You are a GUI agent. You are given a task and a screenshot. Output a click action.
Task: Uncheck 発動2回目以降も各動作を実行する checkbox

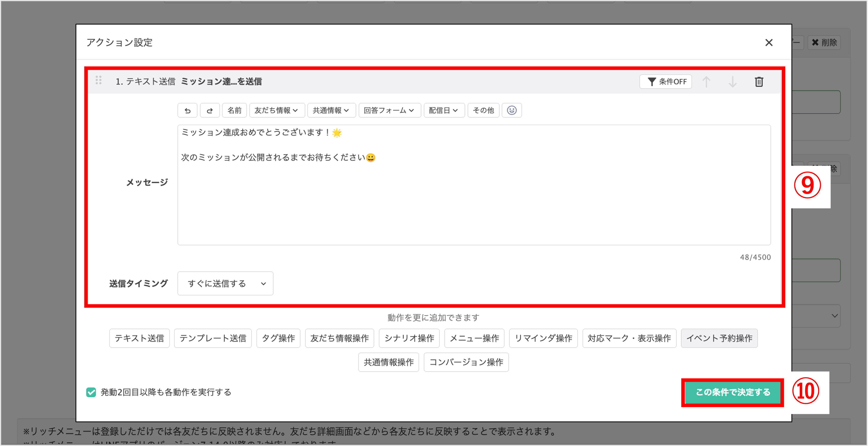91,392
